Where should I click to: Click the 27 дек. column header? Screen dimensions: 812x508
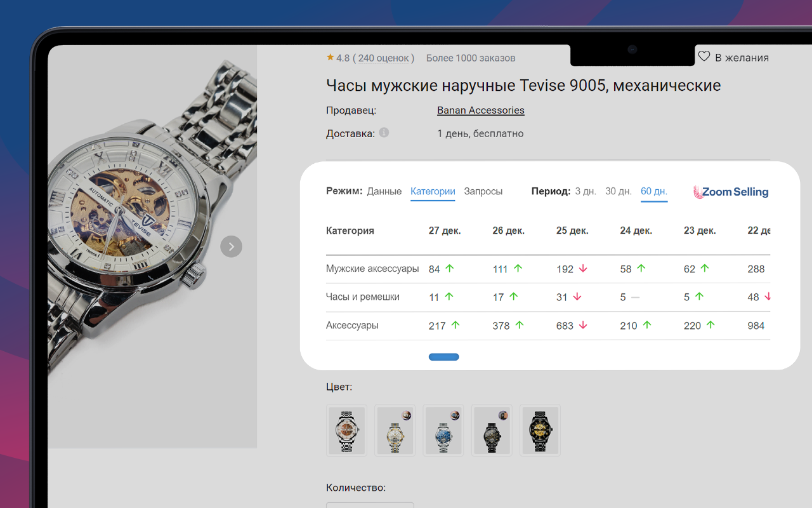(445, 231)
